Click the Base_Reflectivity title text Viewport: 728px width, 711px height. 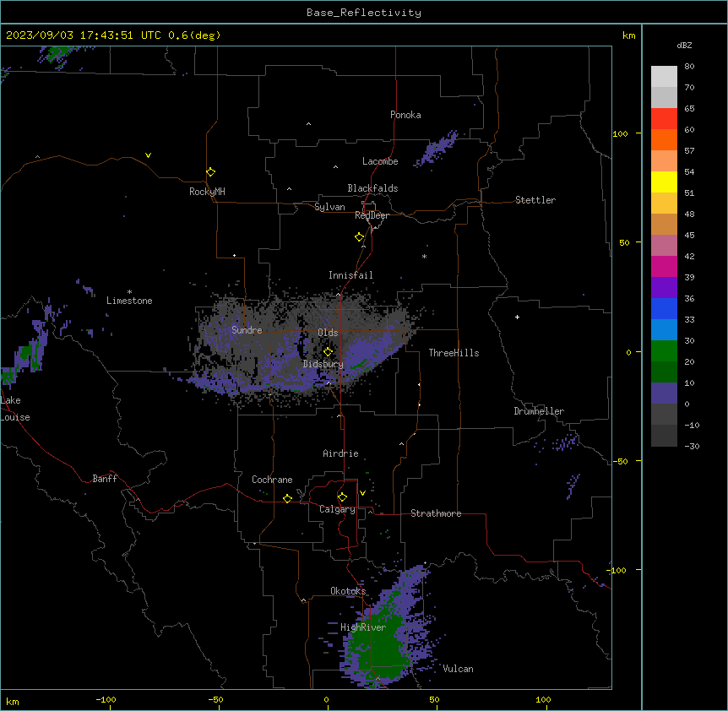pos(364,13)
